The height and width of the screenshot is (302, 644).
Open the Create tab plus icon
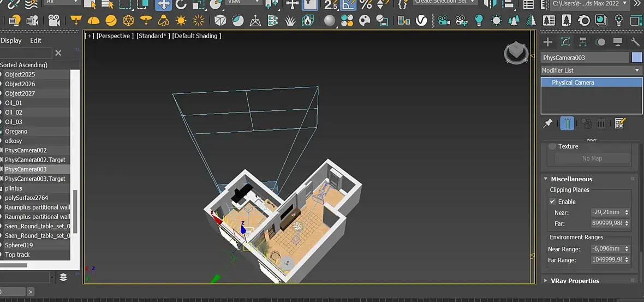548,42
